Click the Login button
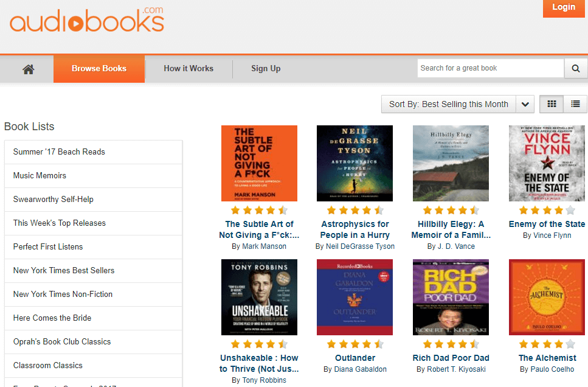The image size is (588, 387). coord(564,7)
